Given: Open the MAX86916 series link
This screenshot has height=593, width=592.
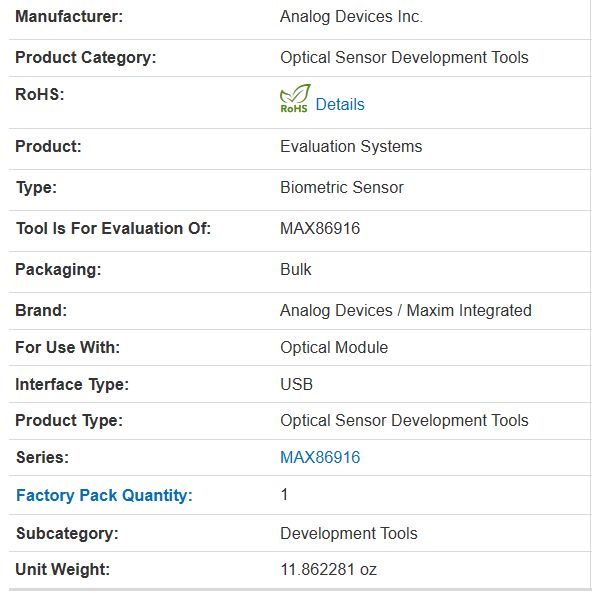Looking at the screenshot, I should [320, 457].
